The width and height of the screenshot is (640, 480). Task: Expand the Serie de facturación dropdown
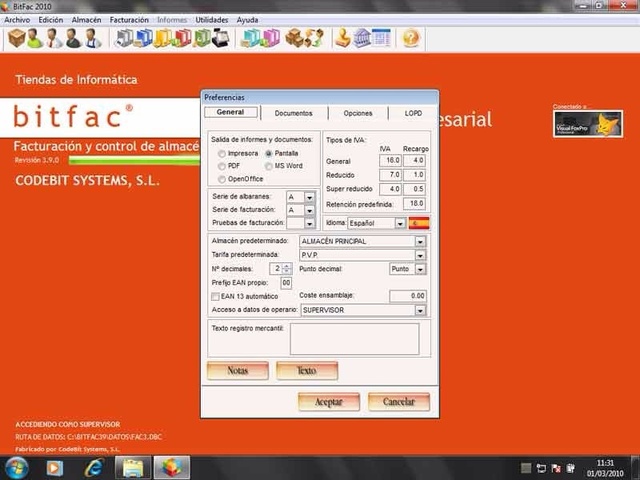[x=310, y=211]
